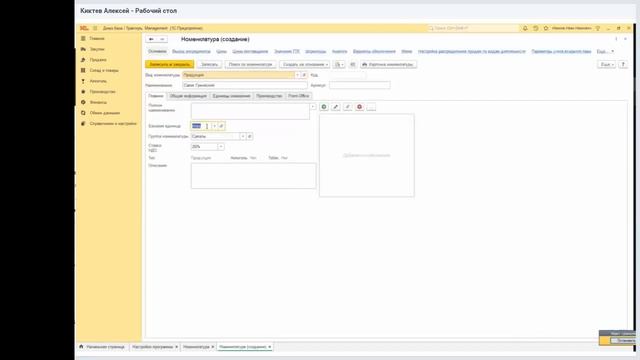
Task: Expand the Группа номенклатуры dropdown
Action: (x=242, y=136)
